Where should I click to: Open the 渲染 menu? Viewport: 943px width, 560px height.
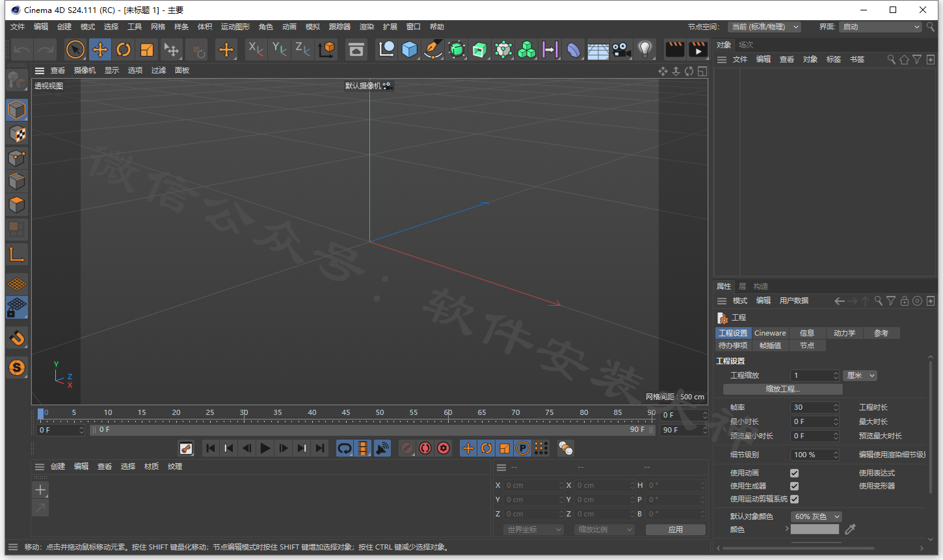[x=367, y=27]
